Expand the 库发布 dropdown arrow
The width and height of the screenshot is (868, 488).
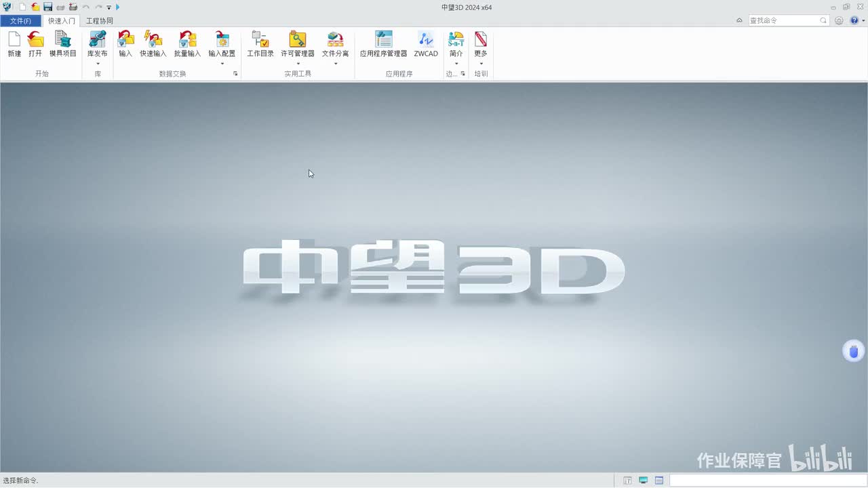click(98, 64)
